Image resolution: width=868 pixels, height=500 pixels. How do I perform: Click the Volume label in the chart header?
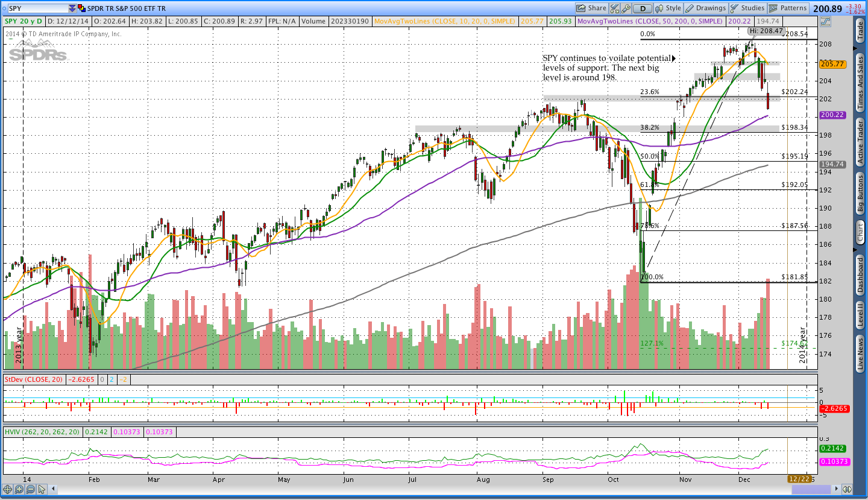tap(313, 21)
